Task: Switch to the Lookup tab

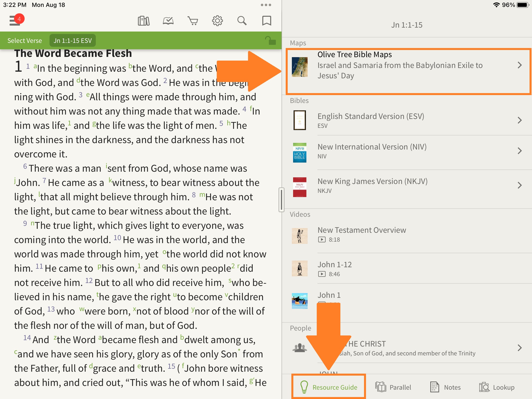Action: pos(497,387)
